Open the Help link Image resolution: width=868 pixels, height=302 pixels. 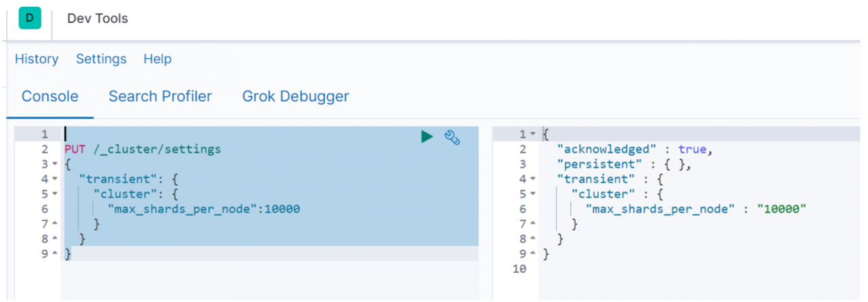click(157, 59)
